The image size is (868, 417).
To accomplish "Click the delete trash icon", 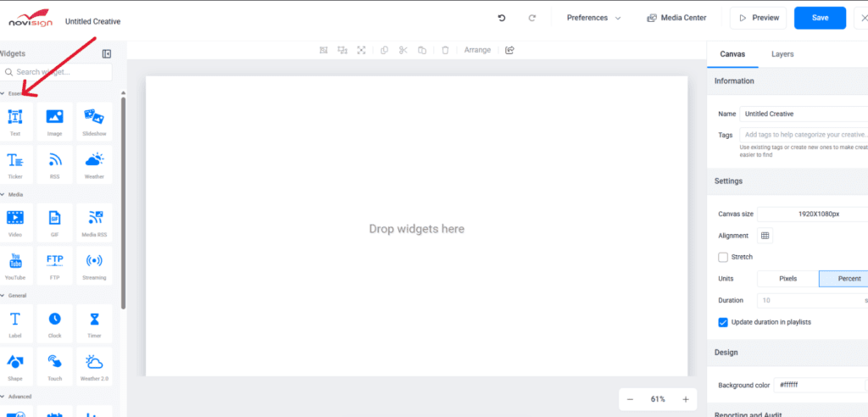I will [445, 50].
